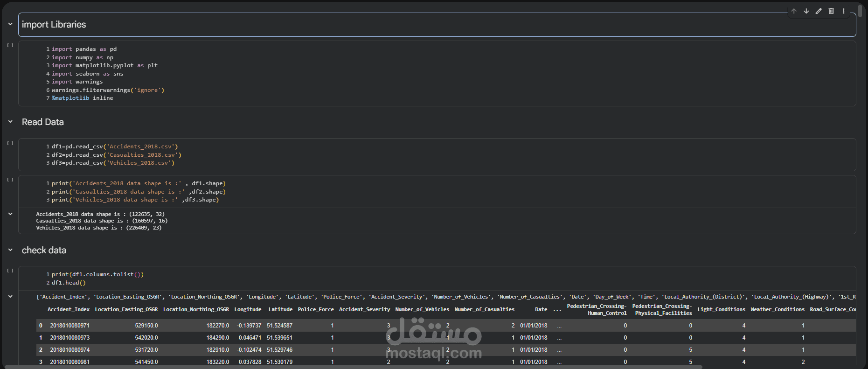Click the df1 read_csv 'Accidents_2018.csv' line
The image size is (868, 369).
point(115,146)
